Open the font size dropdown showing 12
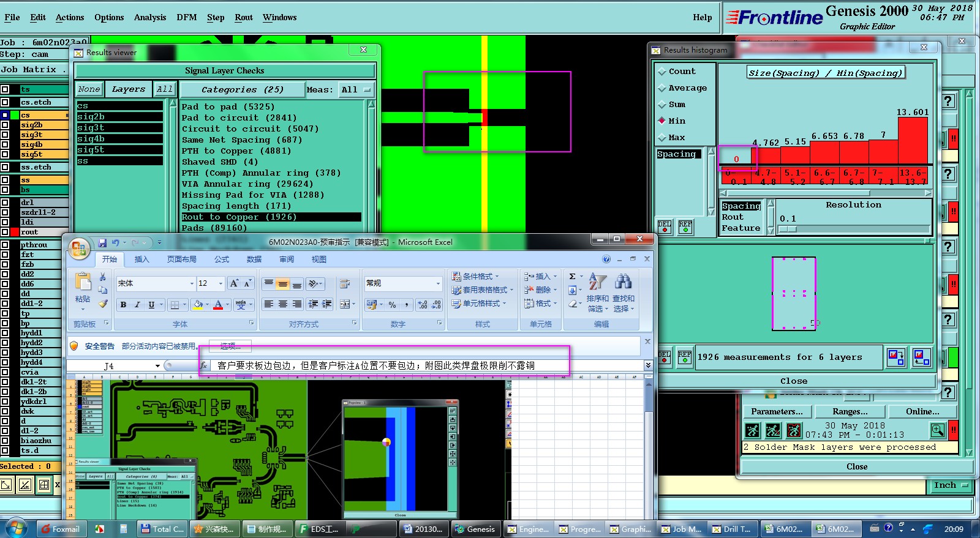 pyautogui.click(x=220, y=283)
